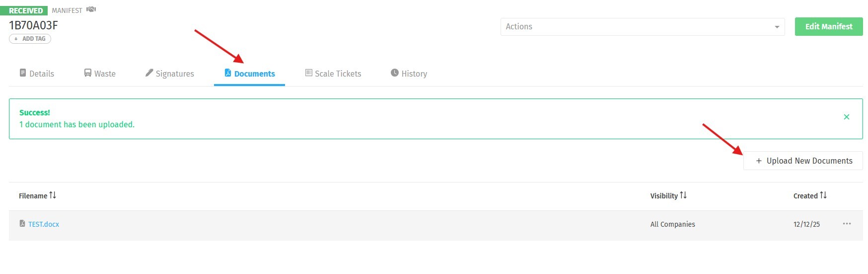Sort documents by Filename arrows
The height and width of the screenshot is (274, 868).
click(53, 195)
